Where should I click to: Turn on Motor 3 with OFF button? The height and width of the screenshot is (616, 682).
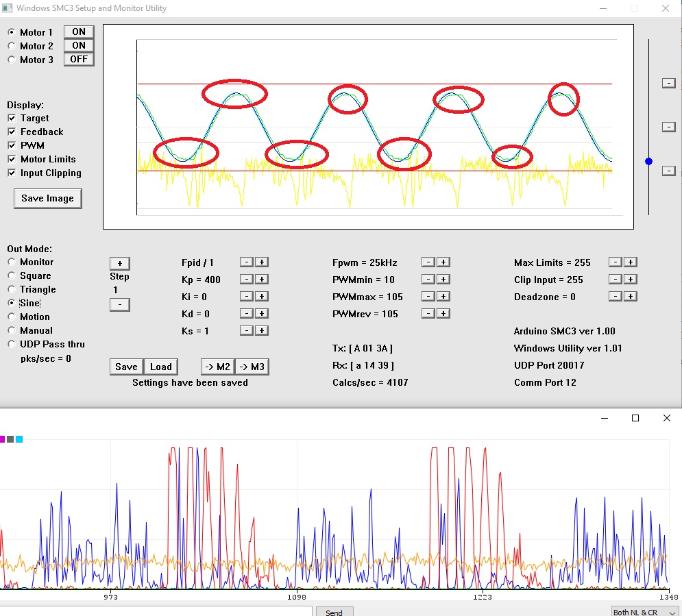pos(79,60)
